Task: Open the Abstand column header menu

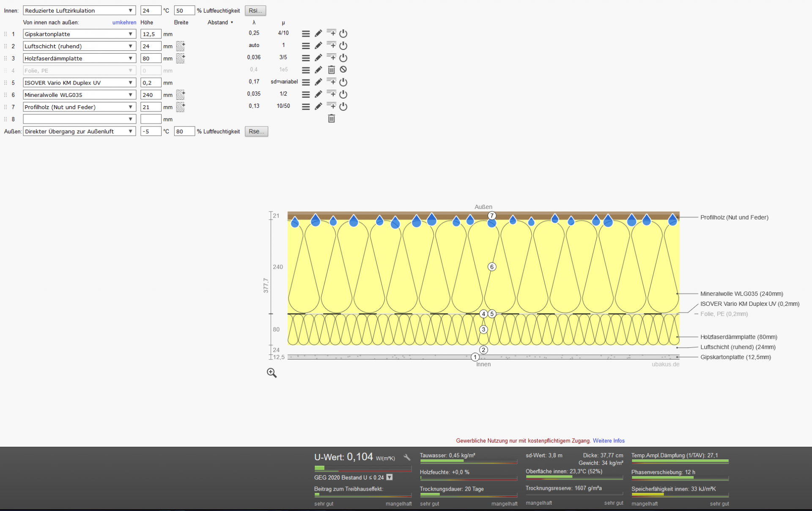Action: click(x=220, y=22)
